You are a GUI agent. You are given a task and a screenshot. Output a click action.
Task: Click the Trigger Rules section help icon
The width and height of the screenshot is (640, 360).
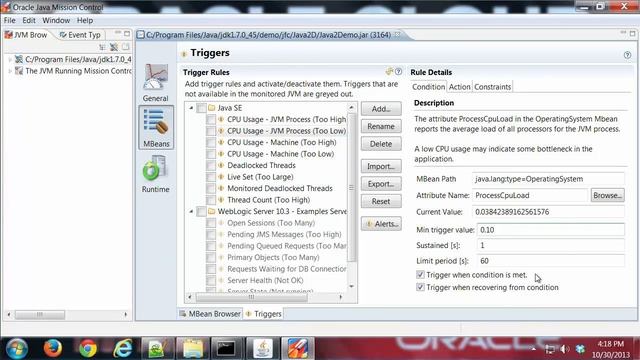point(398,72)
